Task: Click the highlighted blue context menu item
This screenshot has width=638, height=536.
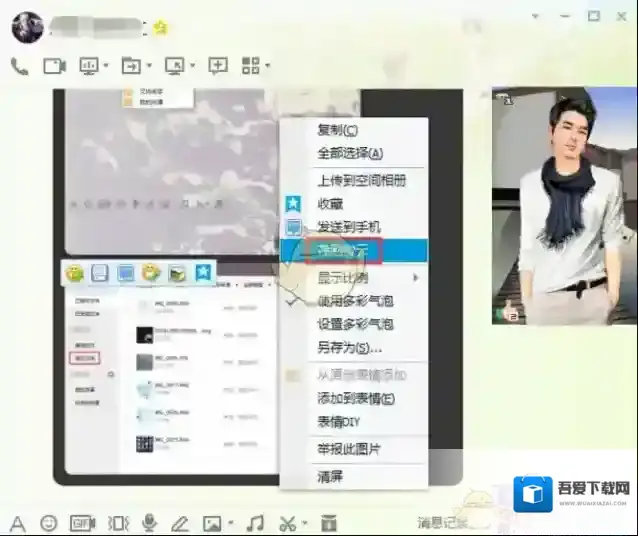Action: [354, 250]
